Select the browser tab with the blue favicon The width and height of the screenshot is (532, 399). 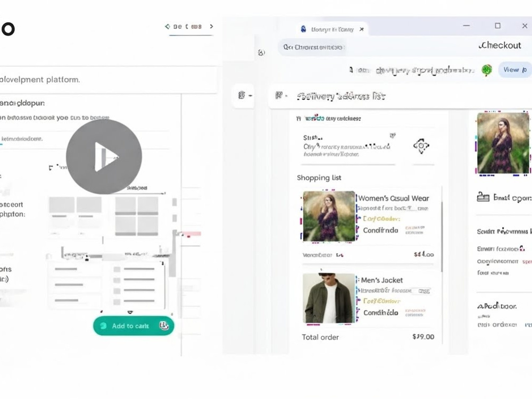tap(333, 29)
